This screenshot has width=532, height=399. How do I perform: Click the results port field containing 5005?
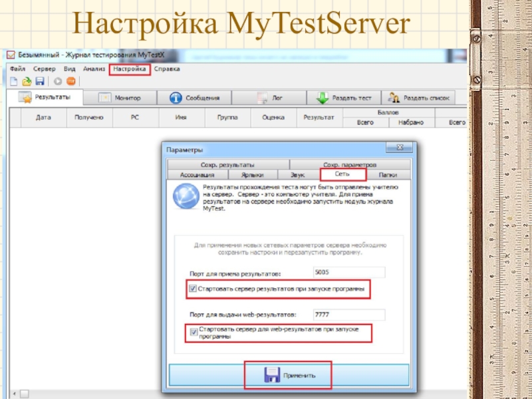coord(349,272)
